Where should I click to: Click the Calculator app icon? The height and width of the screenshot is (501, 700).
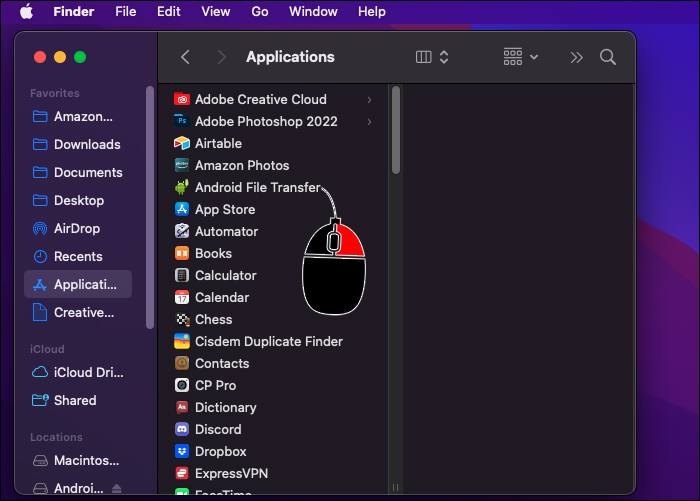pyautogui.click(x=182, y=275)
